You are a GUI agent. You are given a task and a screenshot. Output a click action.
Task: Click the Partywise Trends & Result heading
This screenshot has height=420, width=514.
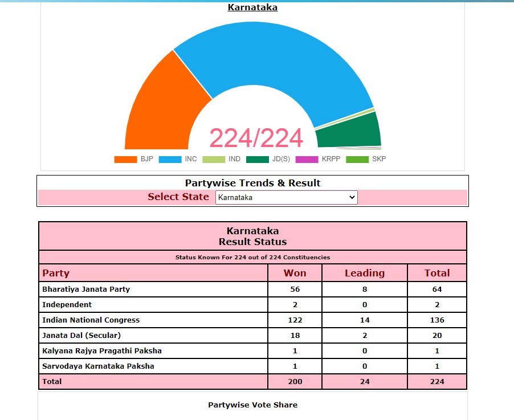pyautogui.click(x=253, y=182)
